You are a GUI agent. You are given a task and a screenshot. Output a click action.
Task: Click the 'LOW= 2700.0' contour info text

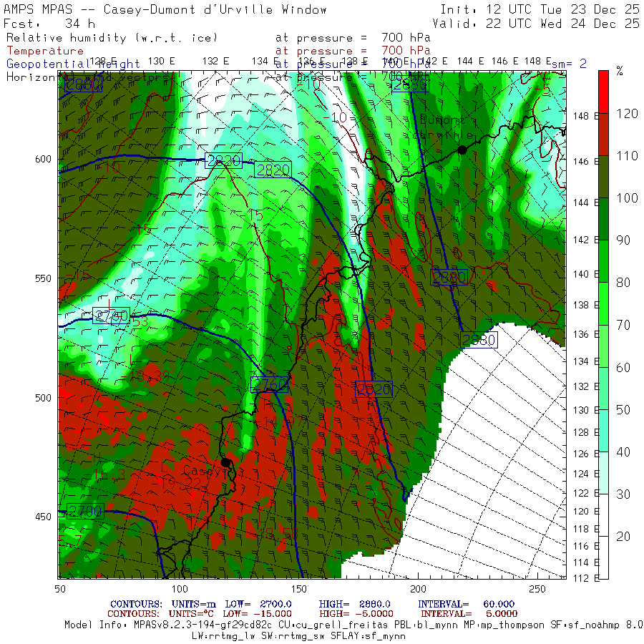click(258, 604)
